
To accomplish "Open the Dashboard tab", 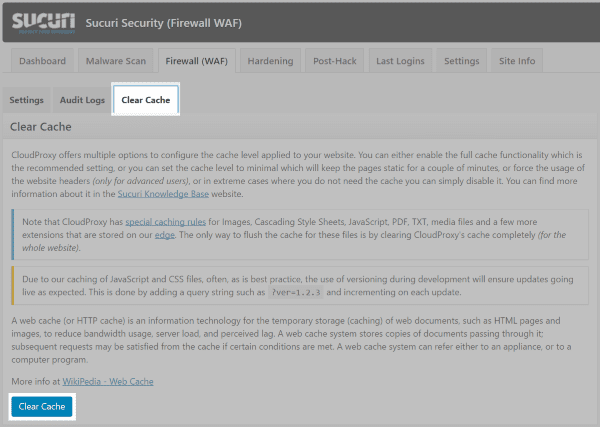I will pos(42,61).
